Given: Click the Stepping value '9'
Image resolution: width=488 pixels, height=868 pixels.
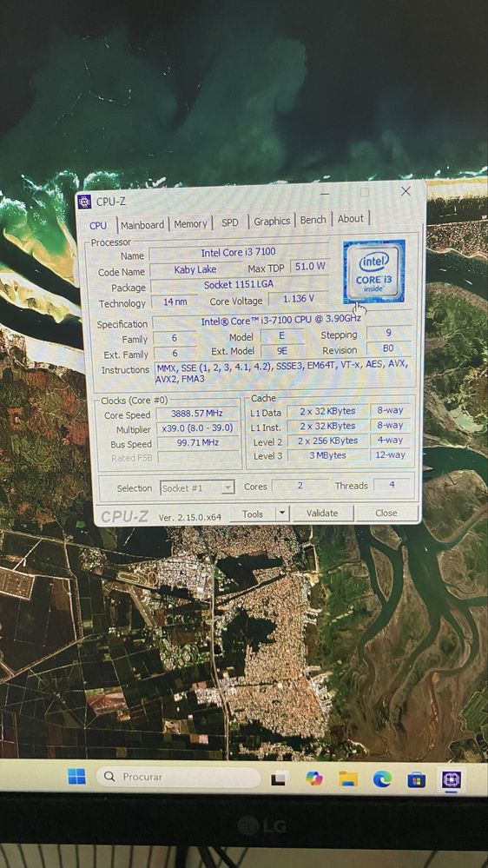Looking at the screenshot, I should 389,334.
